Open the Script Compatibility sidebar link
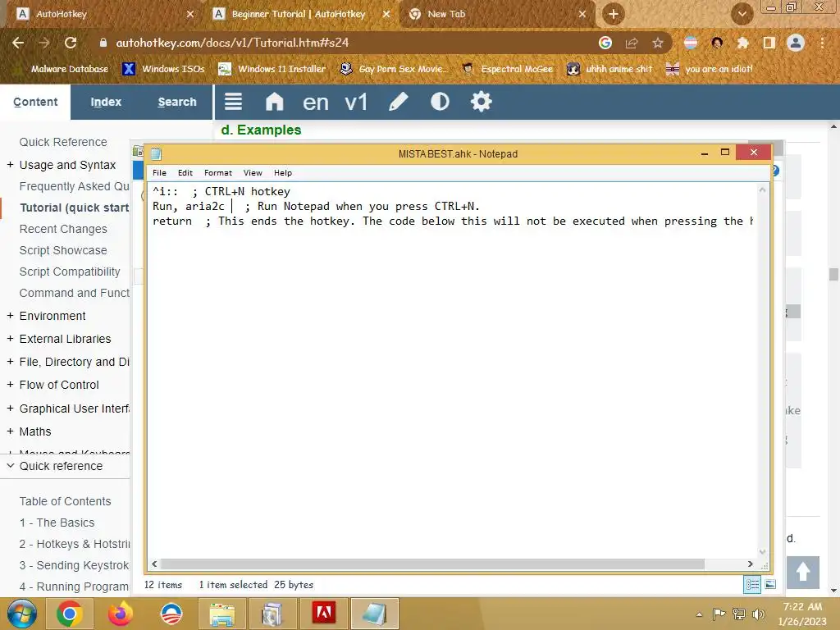The image size is (840, 630). click(70, 272)
